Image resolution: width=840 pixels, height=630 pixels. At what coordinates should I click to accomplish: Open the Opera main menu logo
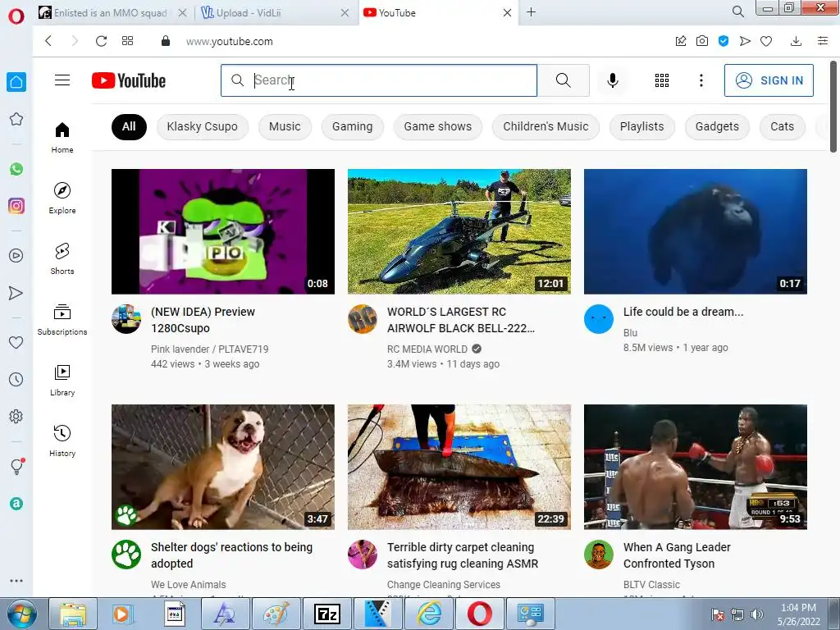click(16, 16)
